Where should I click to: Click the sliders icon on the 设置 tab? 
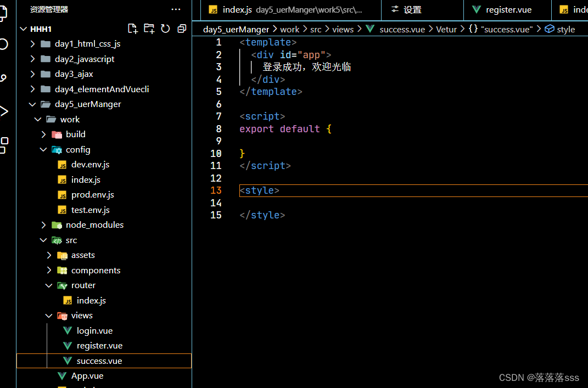396,9
